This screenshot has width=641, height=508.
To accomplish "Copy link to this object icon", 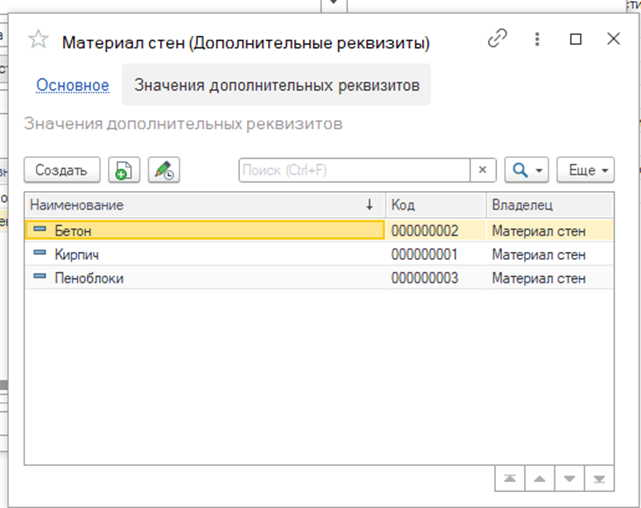I will pos(498,39).
